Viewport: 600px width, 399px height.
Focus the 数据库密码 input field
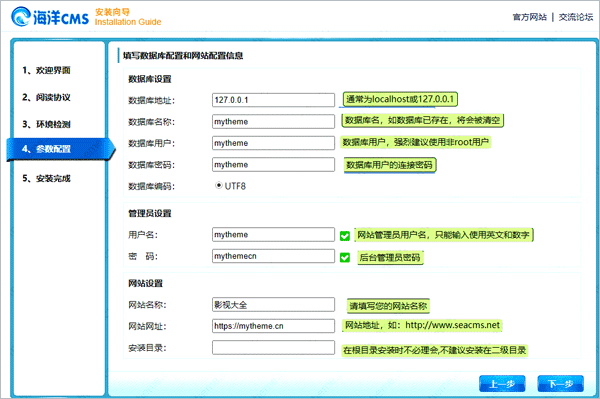click(273, 164)
